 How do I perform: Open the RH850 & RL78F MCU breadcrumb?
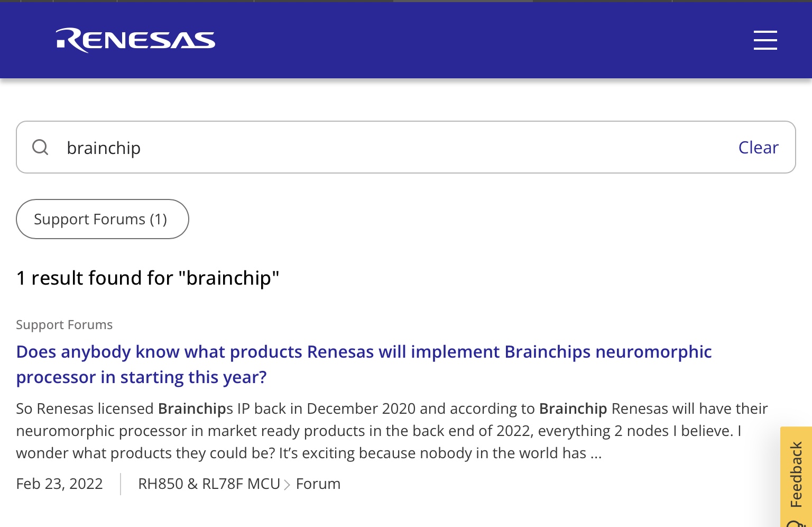pyautogui.click(x=209, y=484)
